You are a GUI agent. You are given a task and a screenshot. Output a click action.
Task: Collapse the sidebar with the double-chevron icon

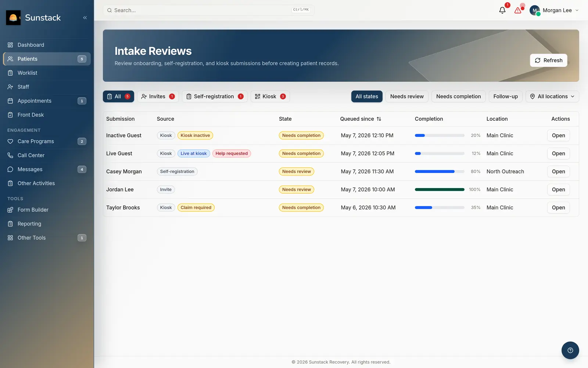(x=85, y=18)
